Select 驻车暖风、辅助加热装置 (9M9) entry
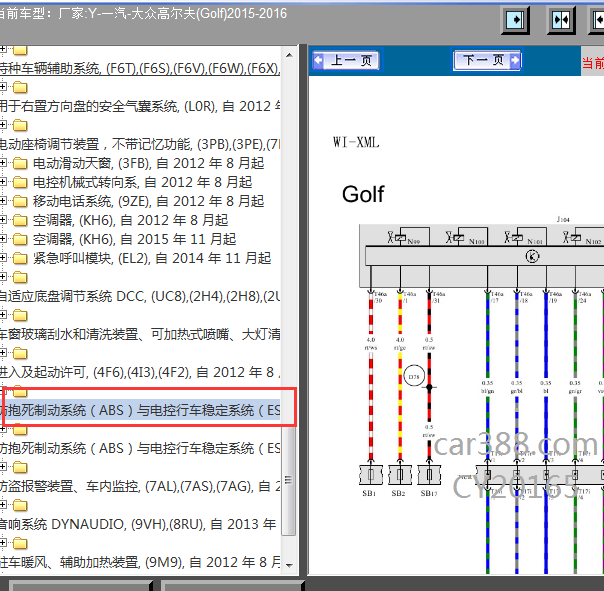 coord(140,562)
